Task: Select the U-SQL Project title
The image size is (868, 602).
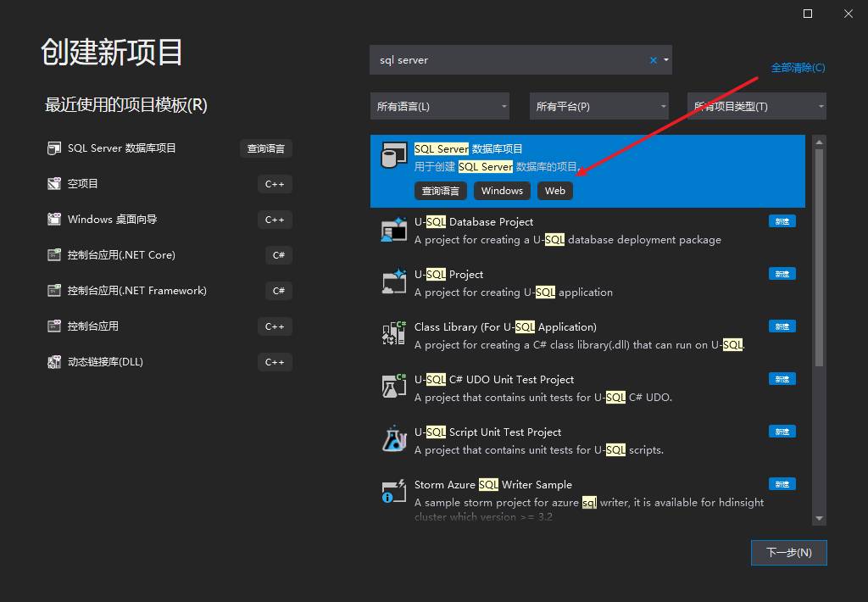Action: point(449,275)
